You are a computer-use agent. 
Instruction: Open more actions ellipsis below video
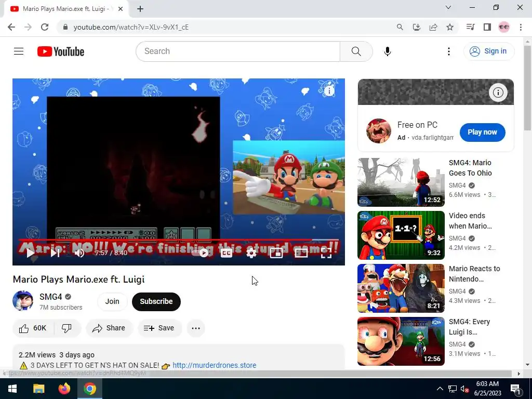coord(196,328)
